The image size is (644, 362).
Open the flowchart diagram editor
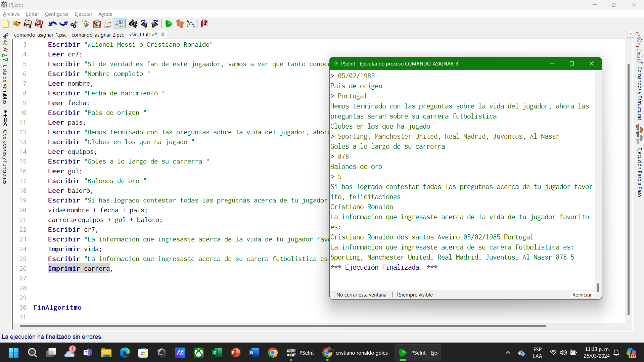point(190,24)
